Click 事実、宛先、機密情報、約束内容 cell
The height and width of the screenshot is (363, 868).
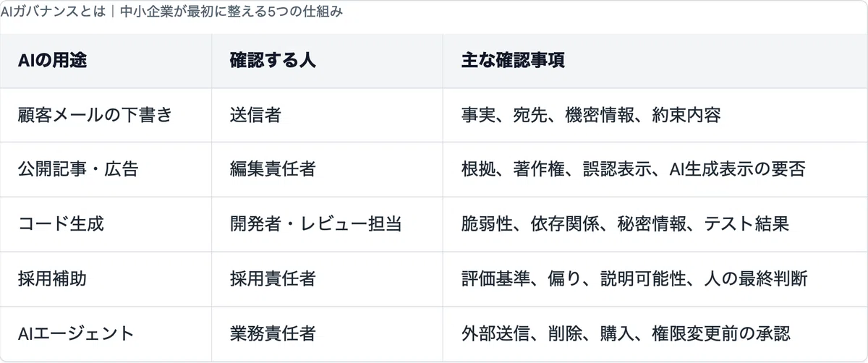point(655,115)
